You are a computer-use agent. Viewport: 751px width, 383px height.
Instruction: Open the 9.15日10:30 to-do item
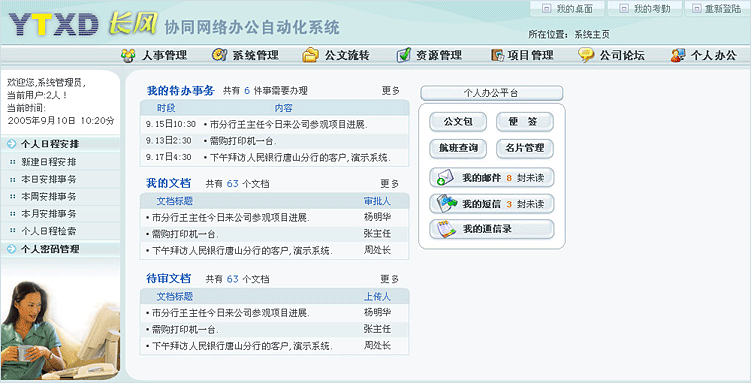click(x=274, y=124)
